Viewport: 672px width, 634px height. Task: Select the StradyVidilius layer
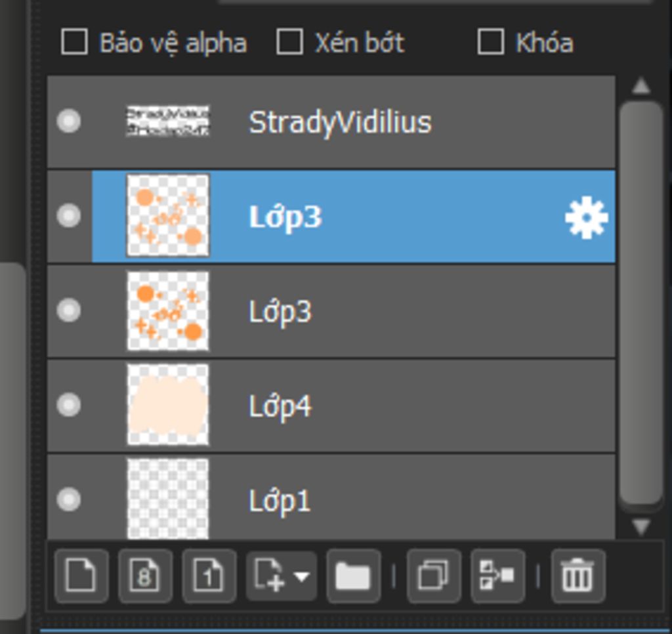pyautogui.click(x=331, y=121)
